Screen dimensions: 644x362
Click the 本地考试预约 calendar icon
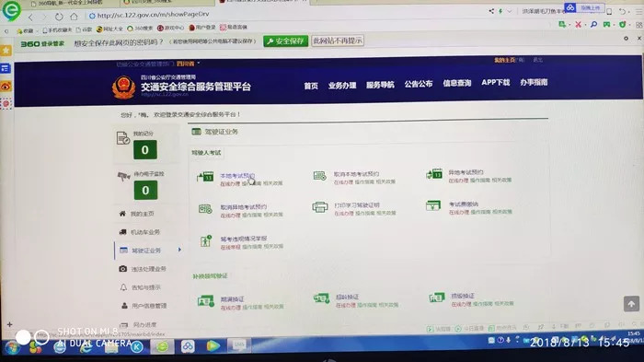(205, 177)
